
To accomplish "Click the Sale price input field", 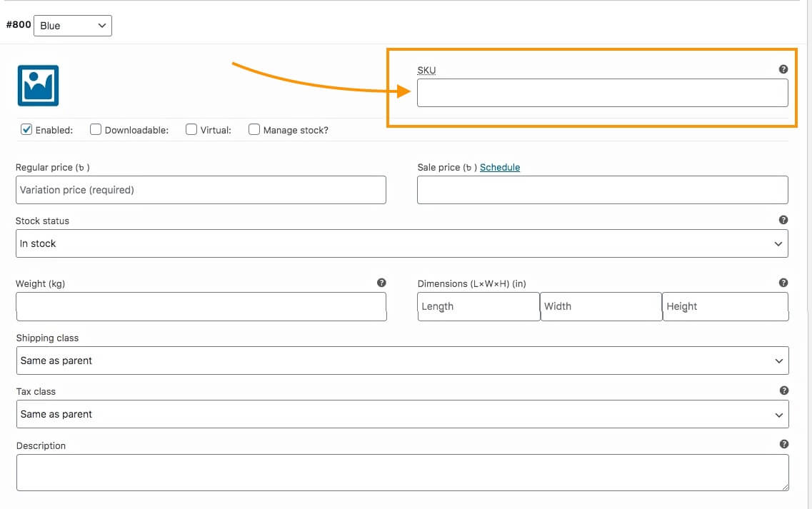I will coord(602,190).
